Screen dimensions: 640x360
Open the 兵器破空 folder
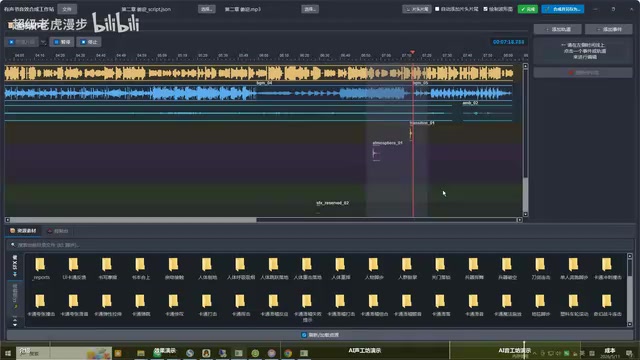point(507,268)
